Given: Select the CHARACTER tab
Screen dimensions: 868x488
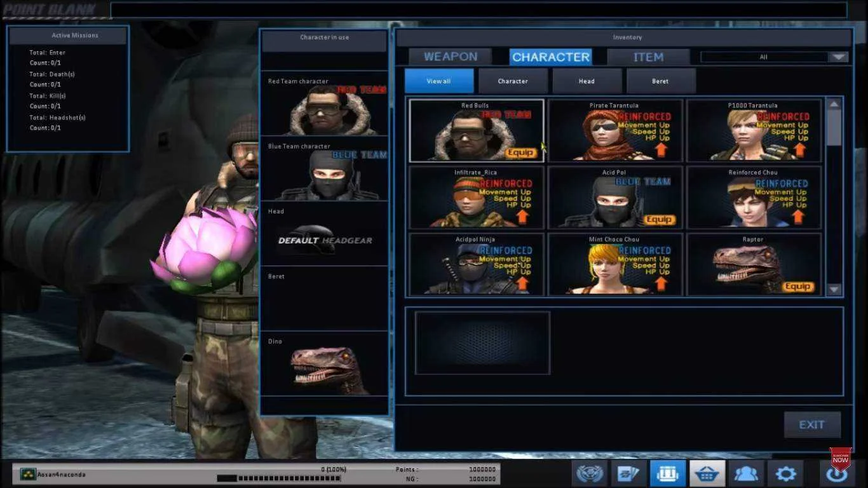Looking at the screenshot, I should pos(551,57).
